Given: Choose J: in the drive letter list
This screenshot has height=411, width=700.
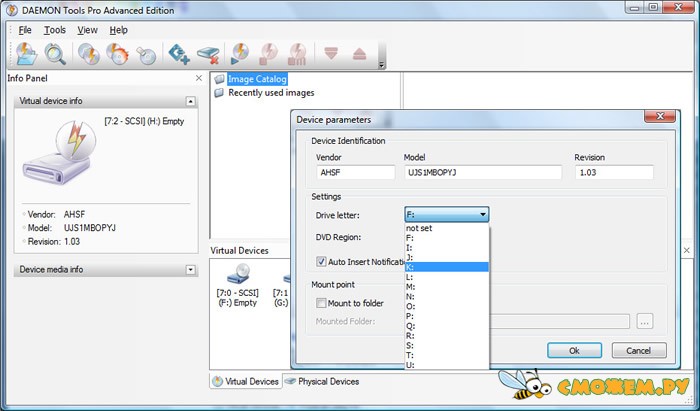Looking at the screenshot, I should coord(446,257).
